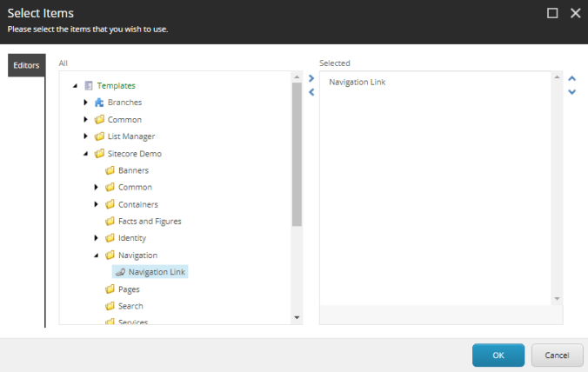Collapse the Sitecore Demo folder

point(85,154)
